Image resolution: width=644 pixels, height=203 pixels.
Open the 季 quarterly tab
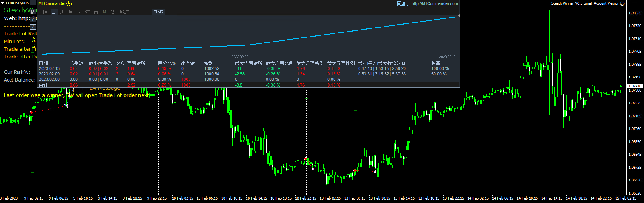[79, 12]
